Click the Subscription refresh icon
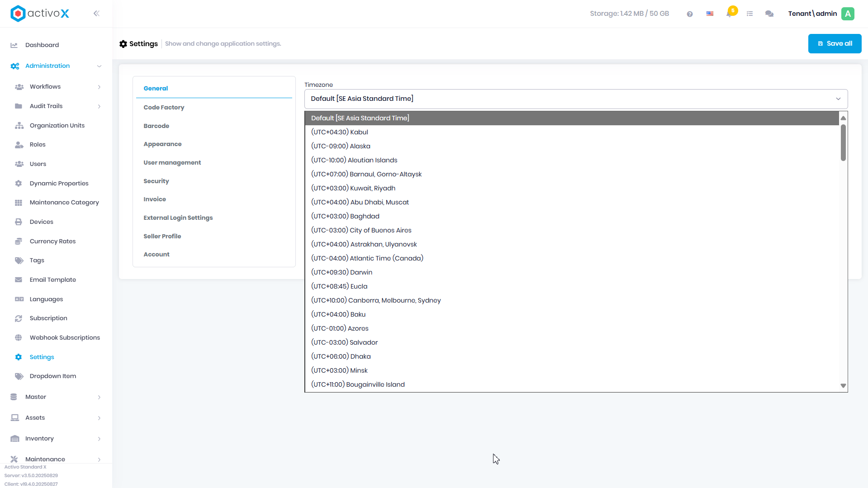The image size is (868, 488). tap(19, 318)
